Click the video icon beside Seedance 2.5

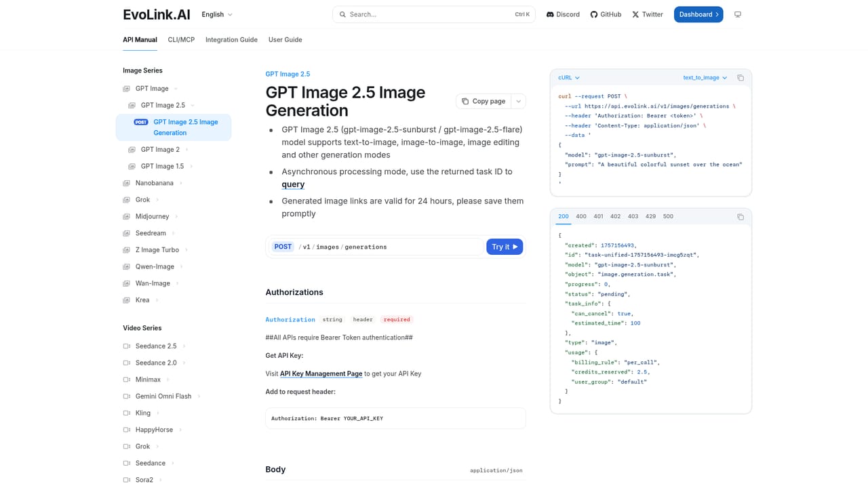[126, 346]
